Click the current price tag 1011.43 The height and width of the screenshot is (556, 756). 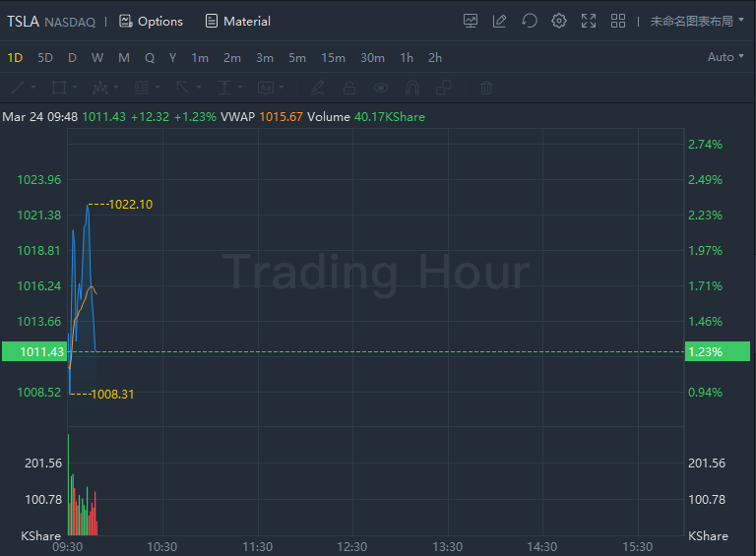(x=34, y=351)
